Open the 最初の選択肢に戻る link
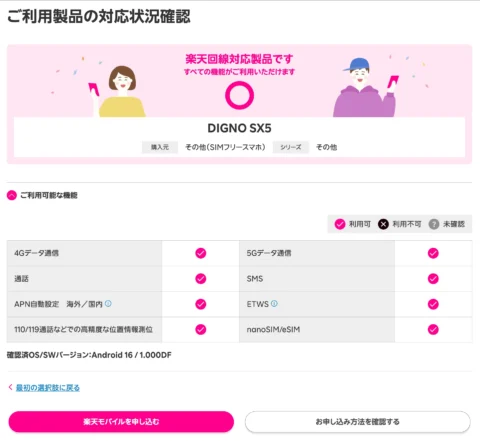 click(x=48, y=388)
